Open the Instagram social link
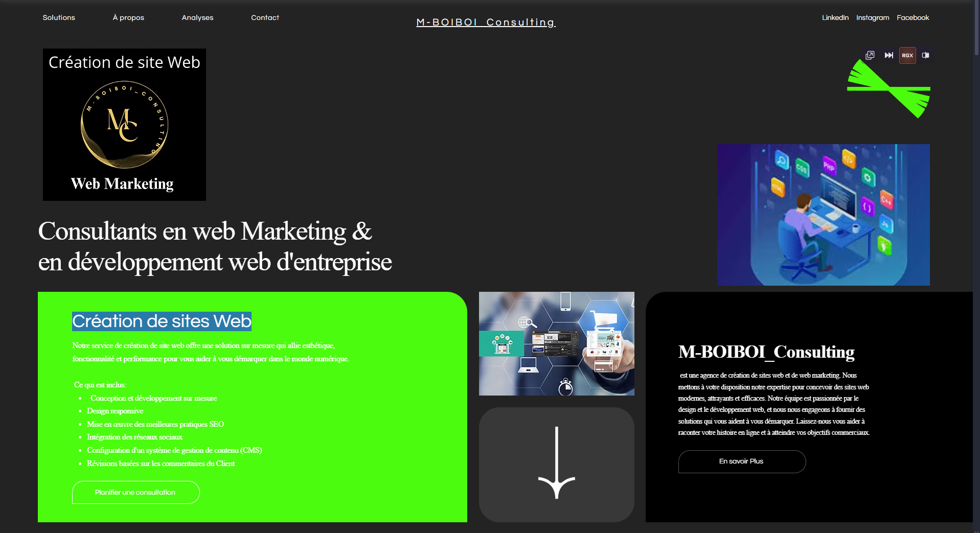This screenshot has width=980, height=533. 873,17
